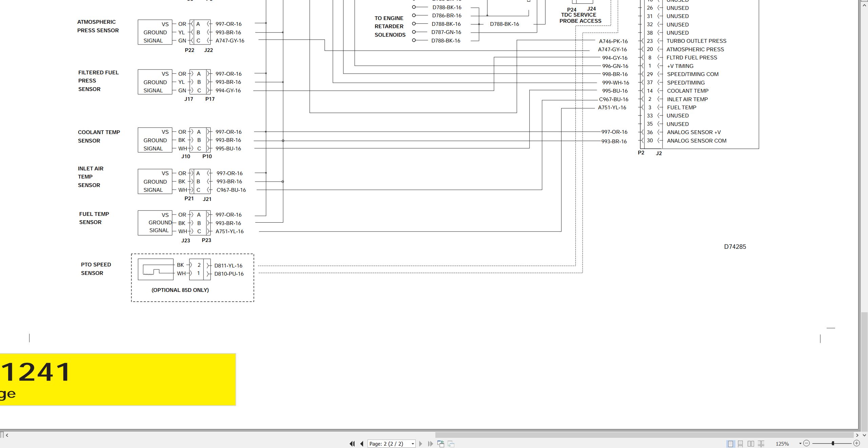
Task: Click wire label A746-PK-16
Action: coord(613,41)
